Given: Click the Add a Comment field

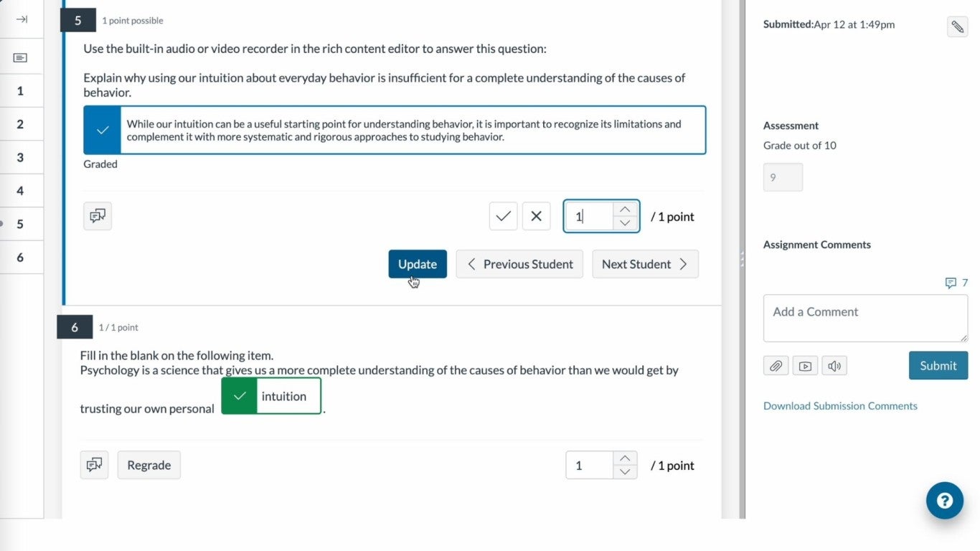Looking at the screenshot, I should point(864,318).
